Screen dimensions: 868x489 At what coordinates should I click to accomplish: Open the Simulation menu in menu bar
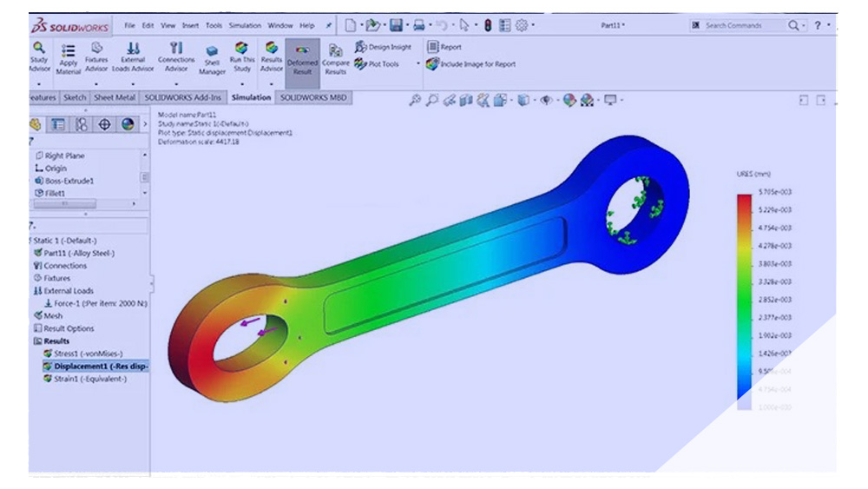click(x=245, y=26)
